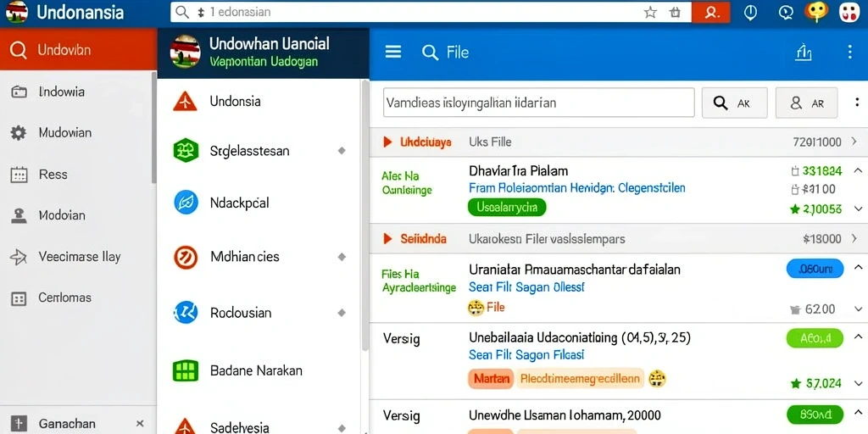Click the orange triangle icon beside Undonsia

(185, 102)
